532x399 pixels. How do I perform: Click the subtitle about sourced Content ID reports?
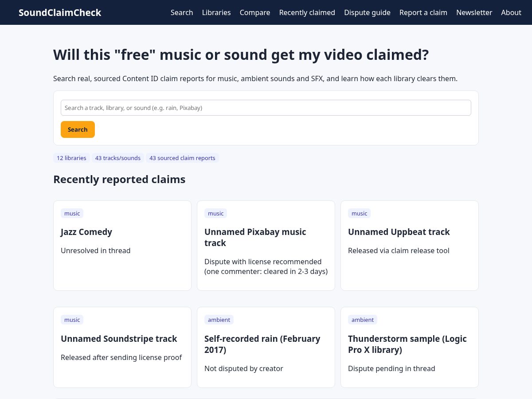click(255, 78)
